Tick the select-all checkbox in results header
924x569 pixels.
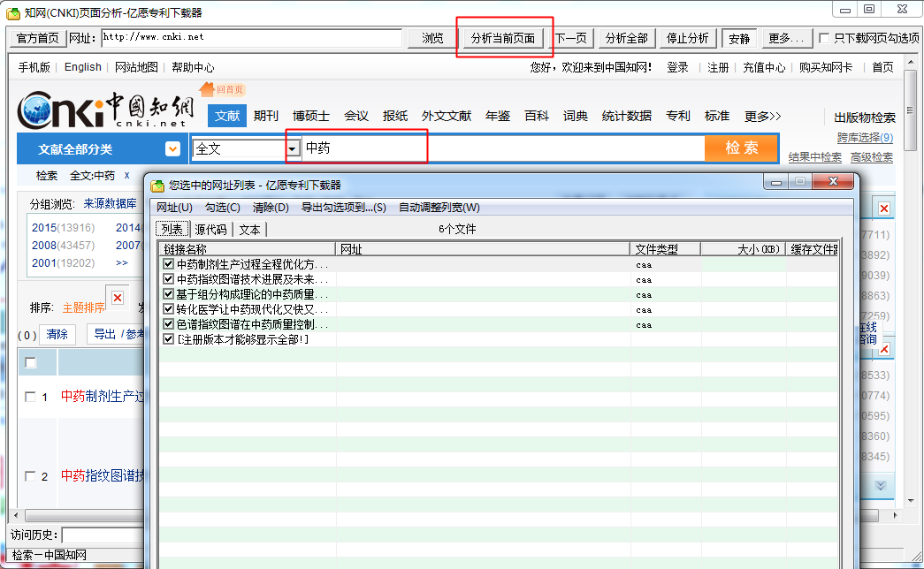click(x=31, y=362)
